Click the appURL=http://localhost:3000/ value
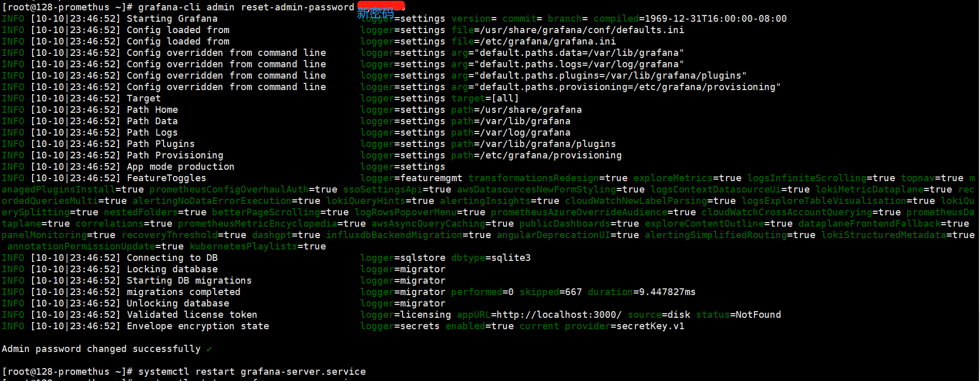 pos(539,315)
